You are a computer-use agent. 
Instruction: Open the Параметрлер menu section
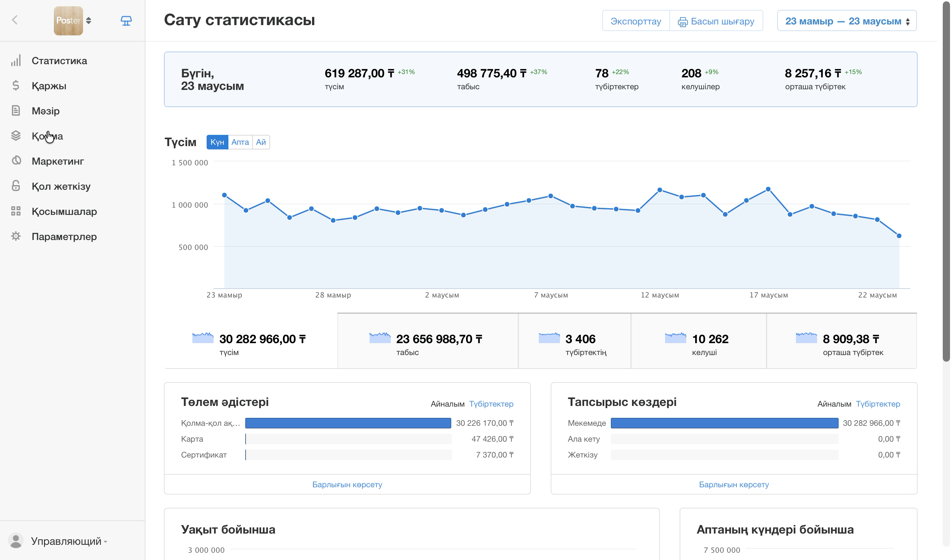pyautogui.click(x=64, y=237)
